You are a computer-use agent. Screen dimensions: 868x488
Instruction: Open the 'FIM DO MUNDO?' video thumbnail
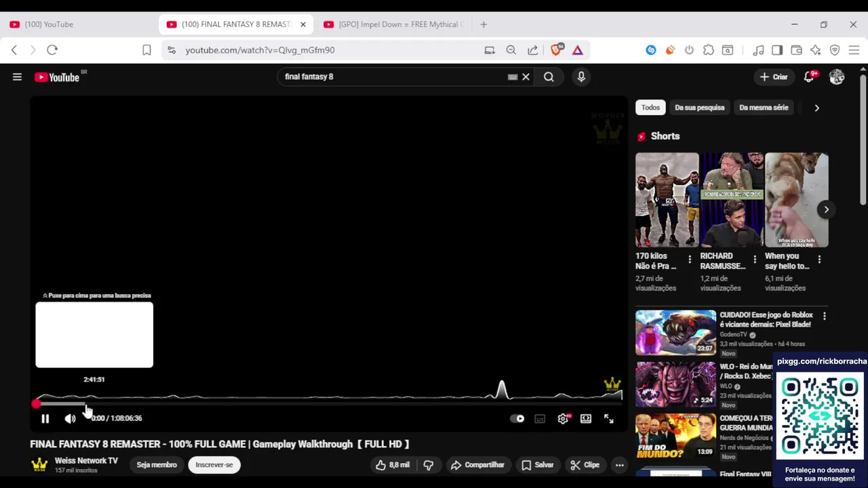[x=675, y=436]
